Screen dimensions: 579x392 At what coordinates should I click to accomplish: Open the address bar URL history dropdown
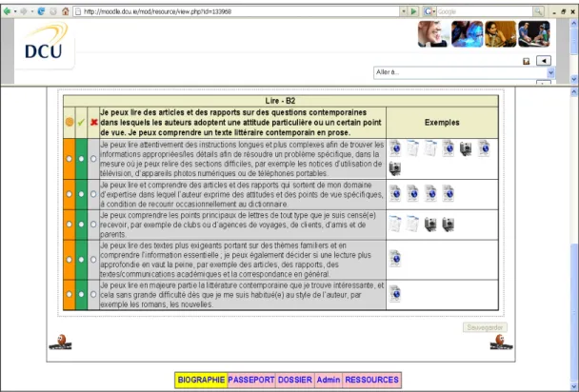[404, 11]
